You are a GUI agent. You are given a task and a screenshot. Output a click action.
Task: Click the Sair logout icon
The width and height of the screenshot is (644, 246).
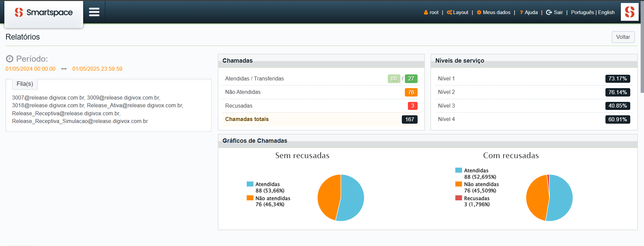tap(549, 12)
